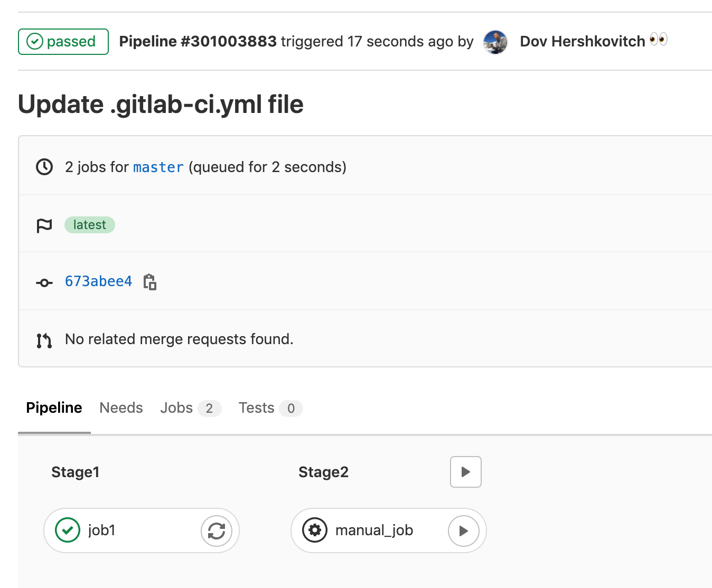Click the manual_job gear status icon
This screenshot has height=588, width=712.
[x=315, y=530]
